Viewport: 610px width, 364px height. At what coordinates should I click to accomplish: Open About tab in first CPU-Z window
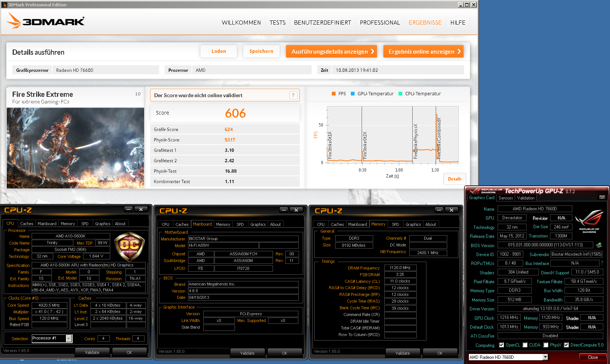pyautogui.click(x=120, y=224)
